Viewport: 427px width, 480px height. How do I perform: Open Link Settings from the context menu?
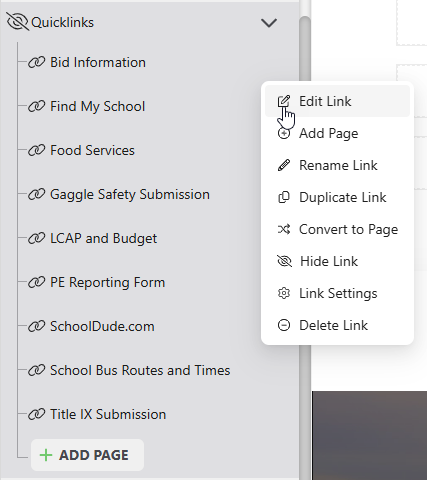337,293
